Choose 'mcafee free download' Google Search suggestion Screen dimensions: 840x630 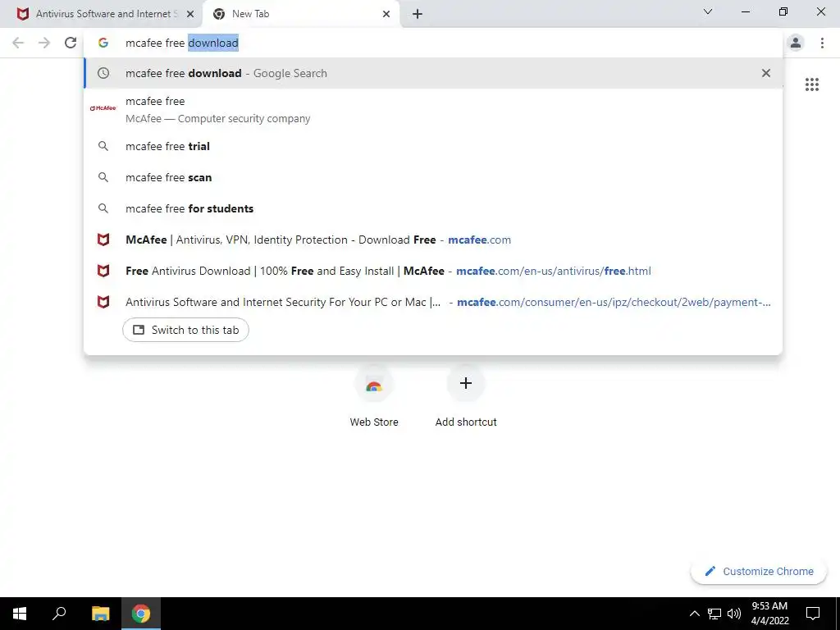[433, 73]
